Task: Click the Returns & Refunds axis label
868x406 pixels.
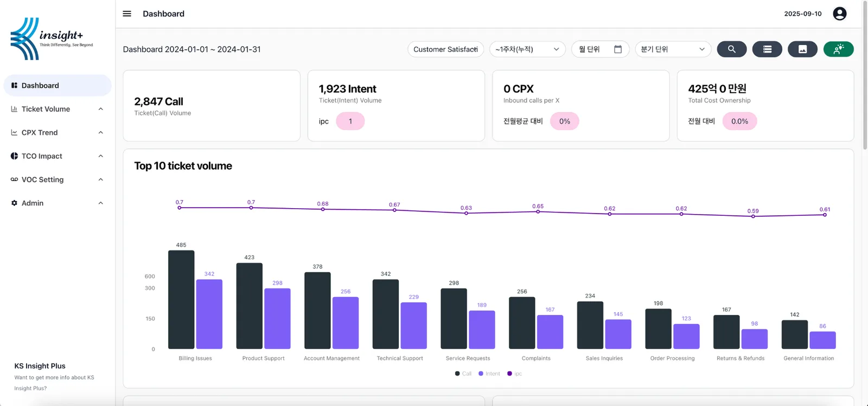Action: pos(741,358)
